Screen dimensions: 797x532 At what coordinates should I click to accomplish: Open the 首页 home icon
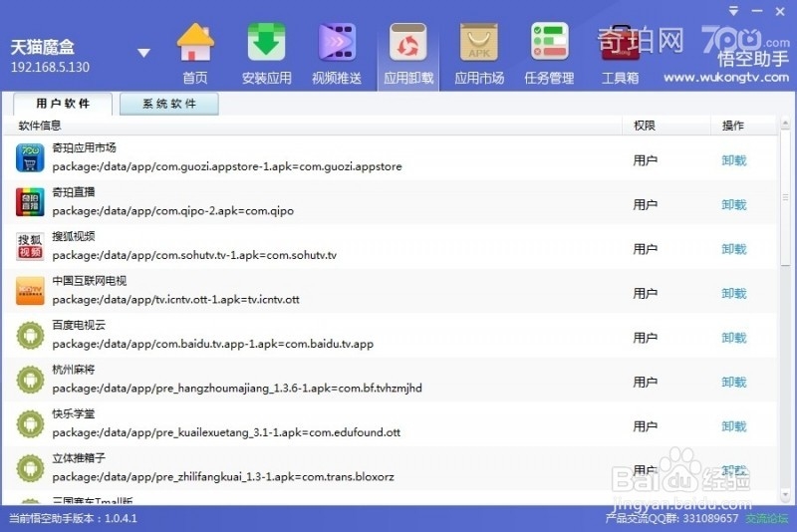pos(195,43)
